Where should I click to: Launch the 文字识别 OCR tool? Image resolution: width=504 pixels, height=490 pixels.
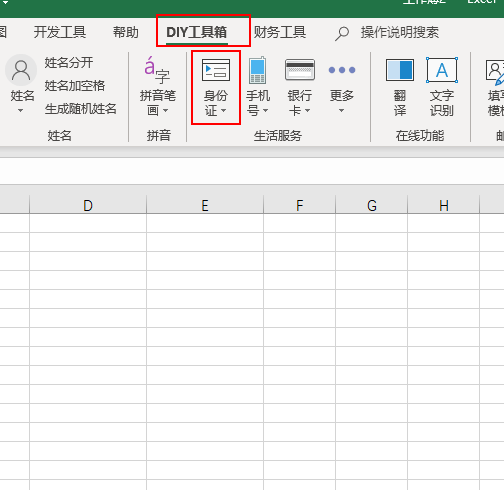(442, 70)
